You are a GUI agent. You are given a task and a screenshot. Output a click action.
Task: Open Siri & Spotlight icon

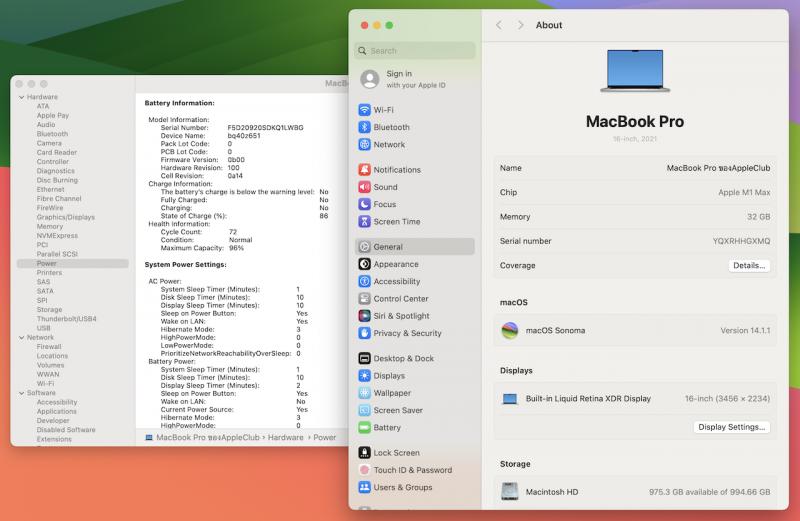pos(364,316)
